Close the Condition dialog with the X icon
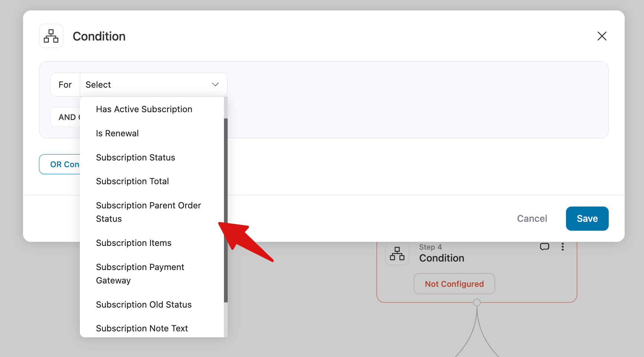Image resolution: width=644 pixels, height=357 pixels. tap(602, 36)
